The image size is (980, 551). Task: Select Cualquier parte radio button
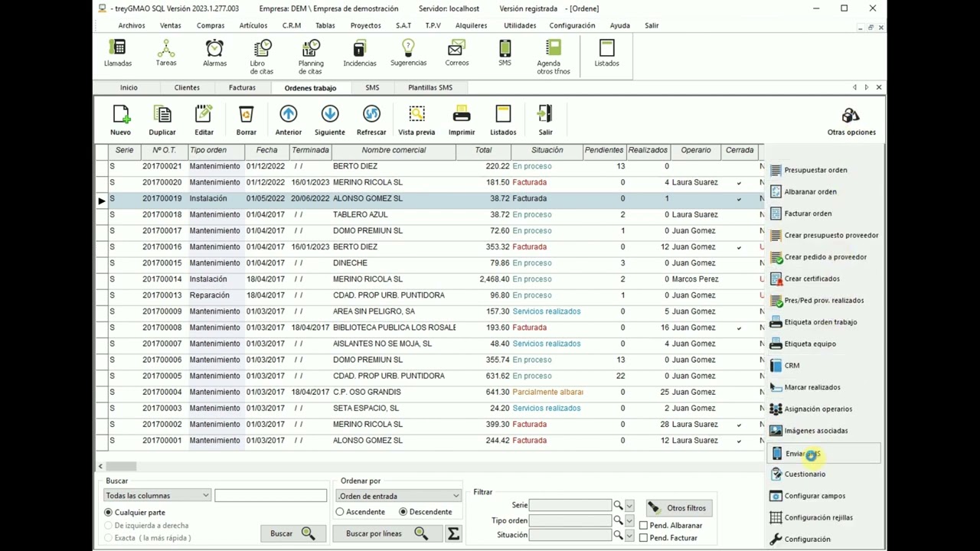pos(108,512)
